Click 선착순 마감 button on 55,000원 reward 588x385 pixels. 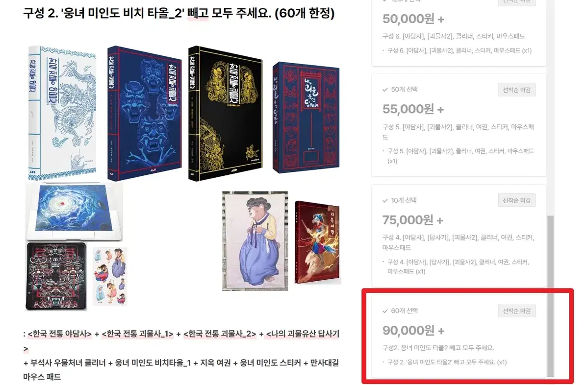click(516, 90)
